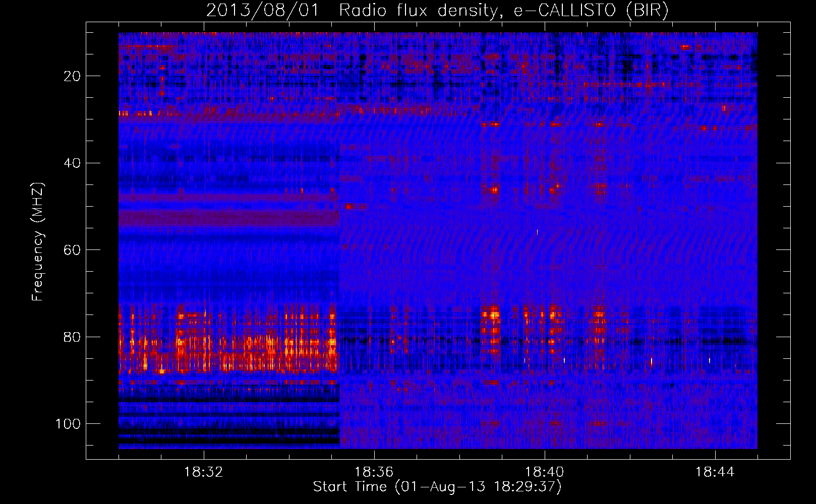The image size is (816, 504).
Task: Click the y-axis tick label '60'
Action: [x=72, y=250]
